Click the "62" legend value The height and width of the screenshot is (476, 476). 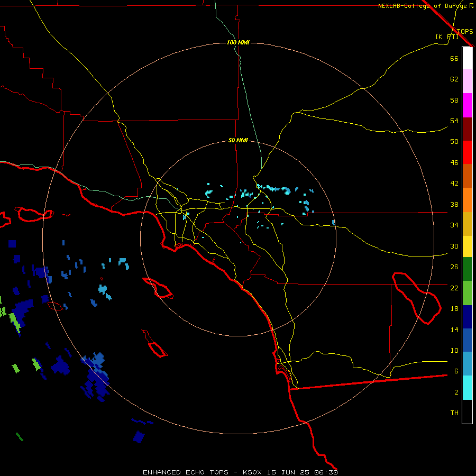pyautogui.click(x=454, y=79)
